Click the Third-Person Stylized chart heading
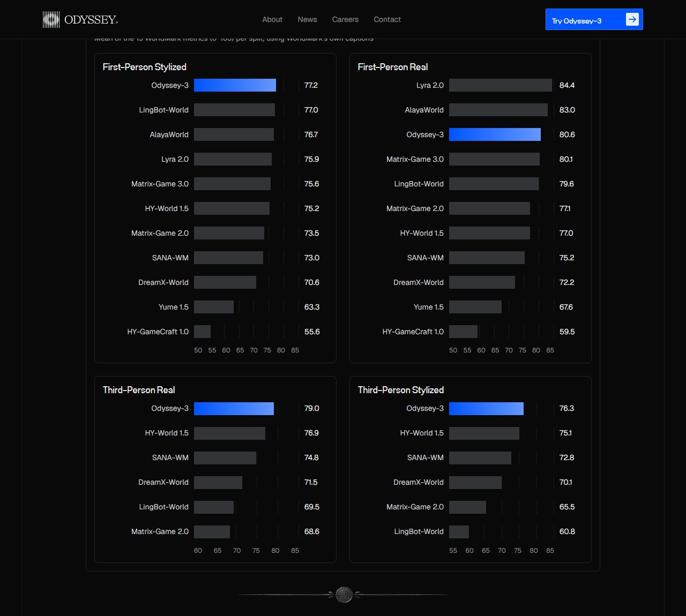686x616 pixels. (401, 390)
